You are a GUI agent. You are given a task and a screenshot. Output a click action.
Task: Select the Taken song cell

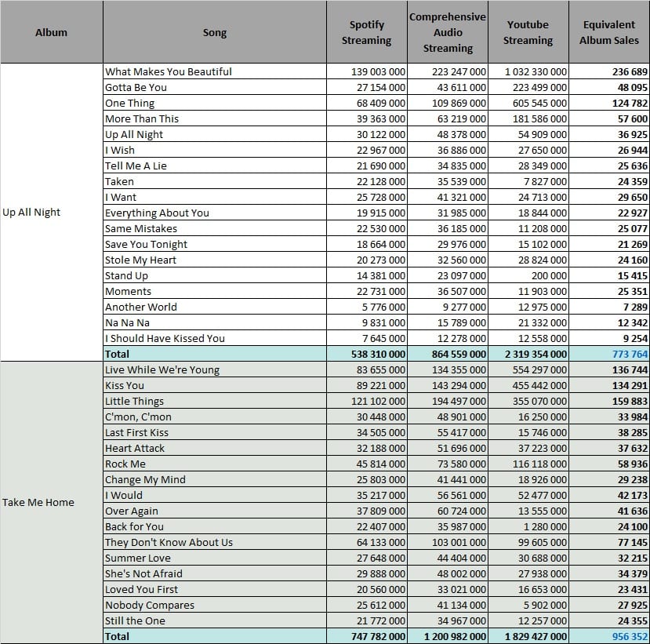pos(215,182)
